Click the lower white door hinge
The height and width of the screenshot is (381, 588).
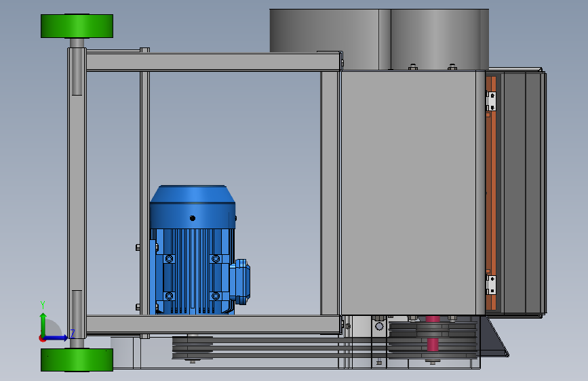(491, 285)
